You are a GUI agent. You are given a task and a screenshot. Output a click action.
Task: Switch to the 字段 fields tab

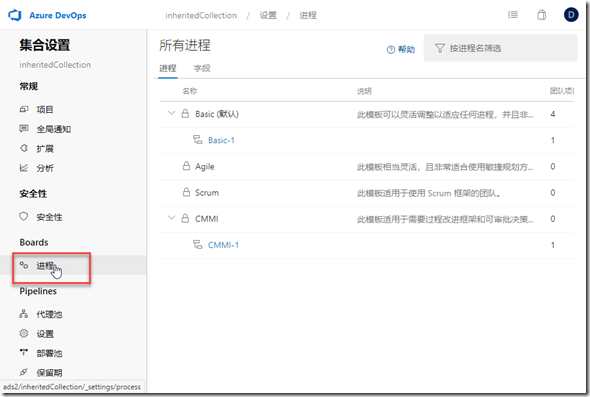(202, 68)
